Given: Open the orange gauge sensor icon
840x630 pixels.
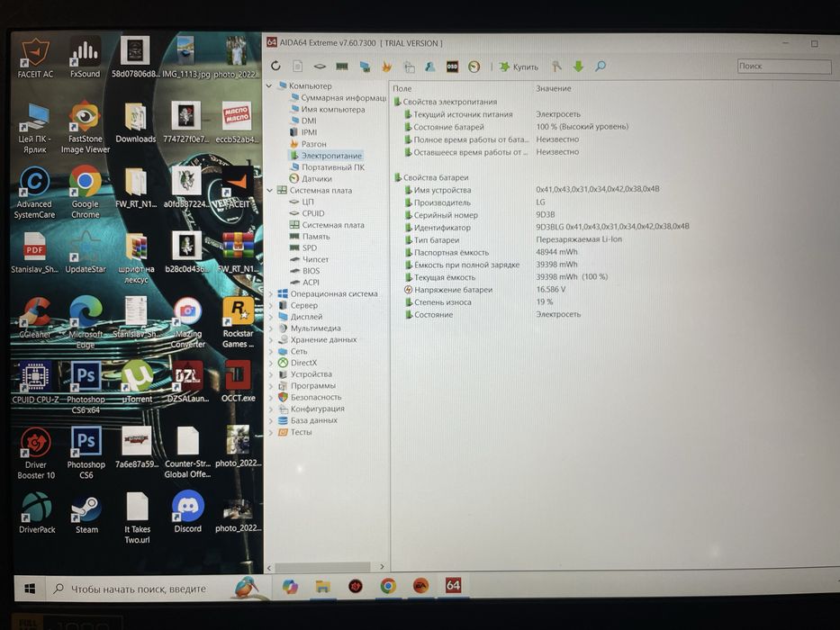Looking at the screenshot, I should coord(474,67).
